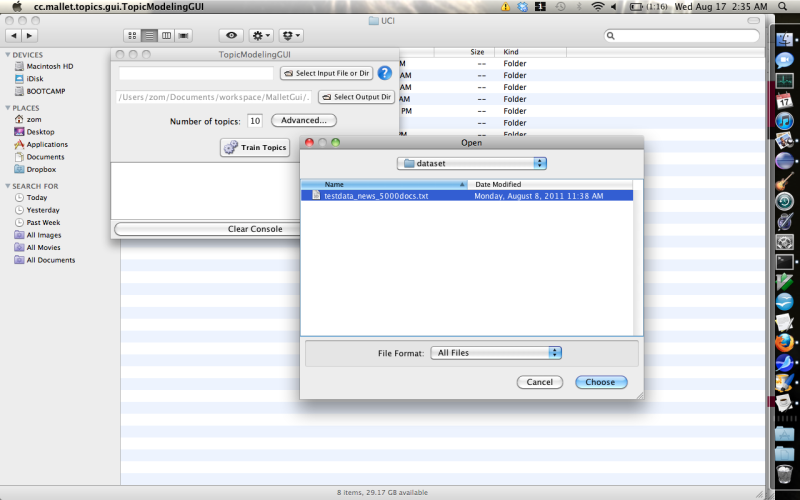Open the Finder action gear menu
The width and height of the screenshot is (800, 500).
click(262, 36)
